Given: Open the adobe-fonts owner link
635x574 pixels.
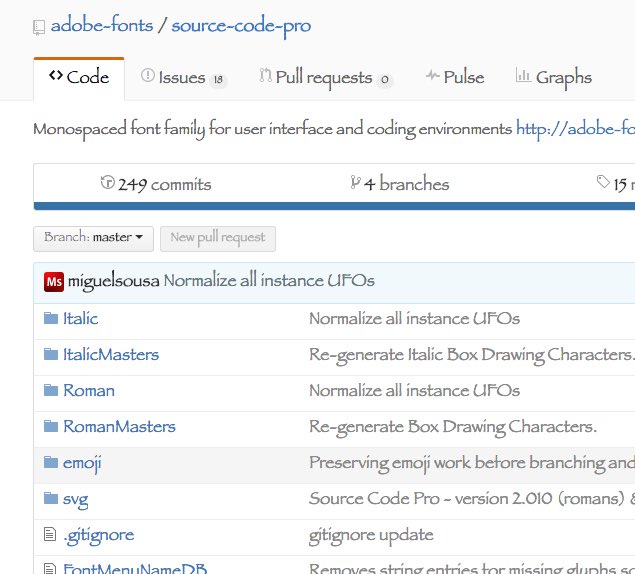Looking at the screenshot, I should (x=102, y=26).
